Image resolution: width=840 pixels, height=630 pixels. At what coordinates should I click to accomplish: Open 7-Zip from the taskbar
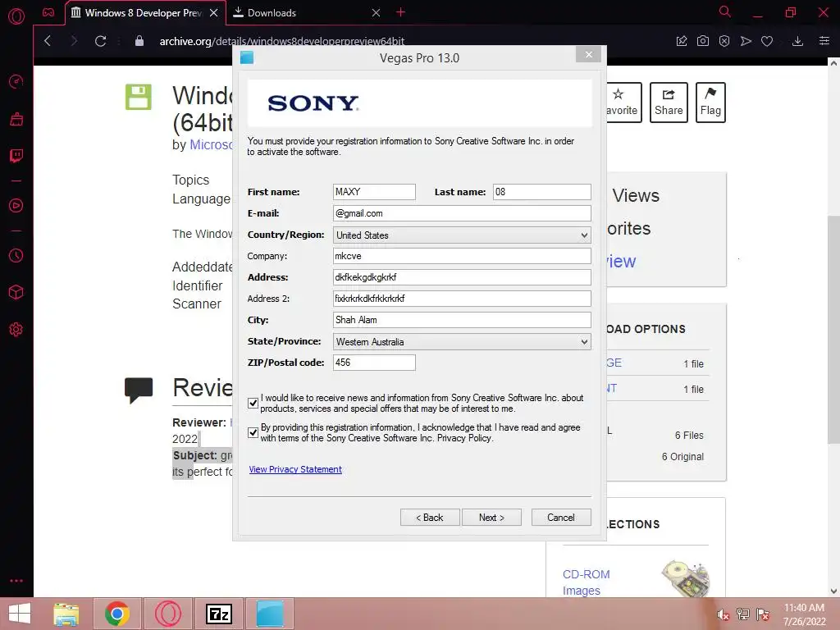219,614
